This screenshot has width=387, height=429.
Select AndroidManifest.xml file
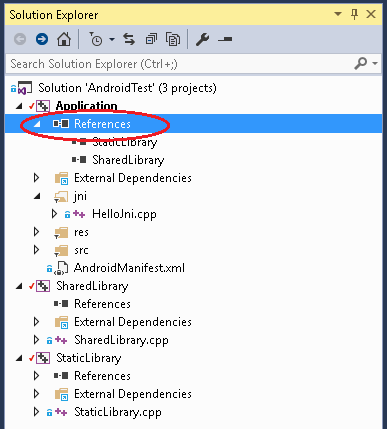[x=129, y=268]
